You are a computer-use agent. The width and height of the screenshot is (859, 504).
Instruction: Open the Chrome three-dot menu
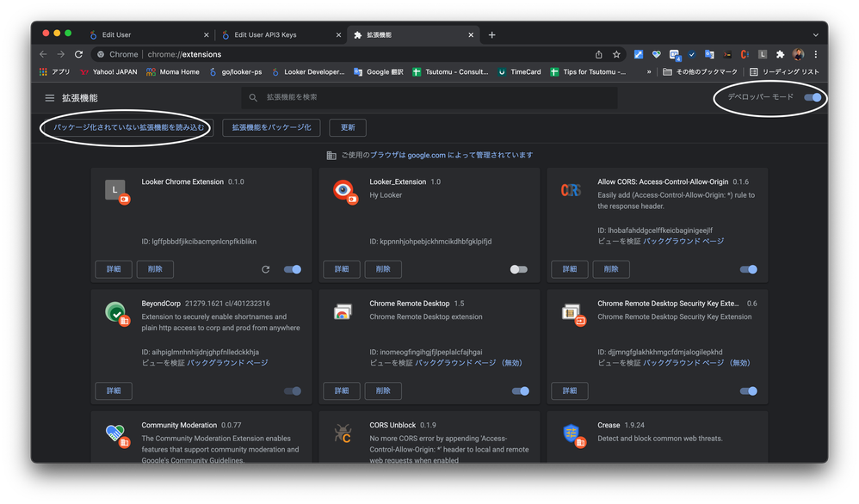[816, 54]
